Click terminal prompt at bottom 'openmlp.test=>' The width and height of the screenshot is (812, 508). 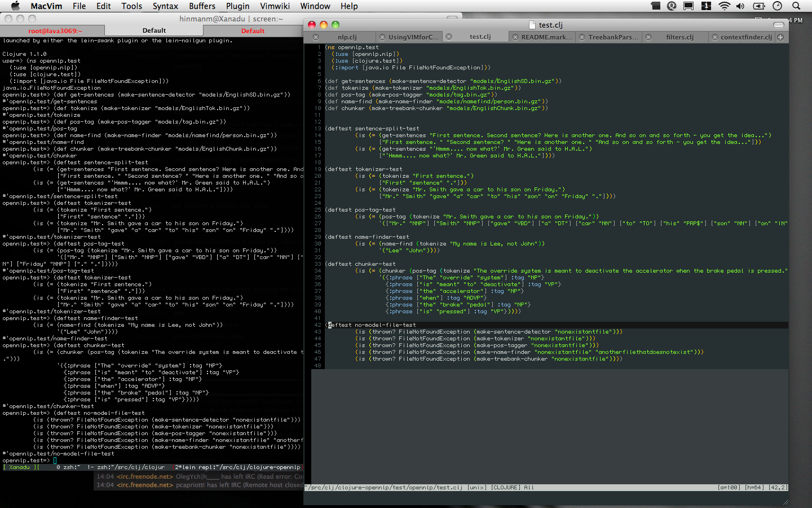tap(27, 461)
